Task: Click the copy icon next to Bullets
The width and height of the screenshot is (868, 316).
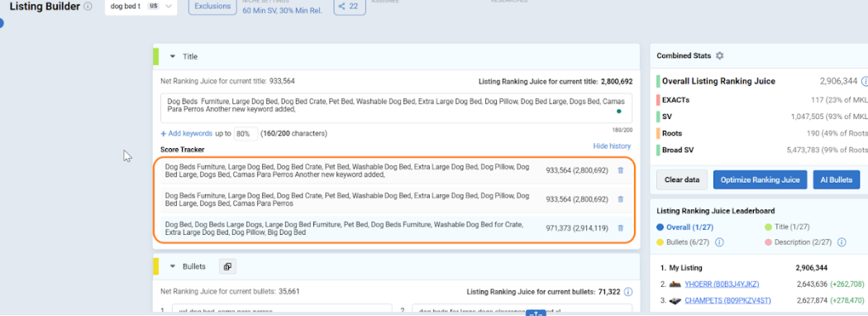Action: [x=227, y=266]
